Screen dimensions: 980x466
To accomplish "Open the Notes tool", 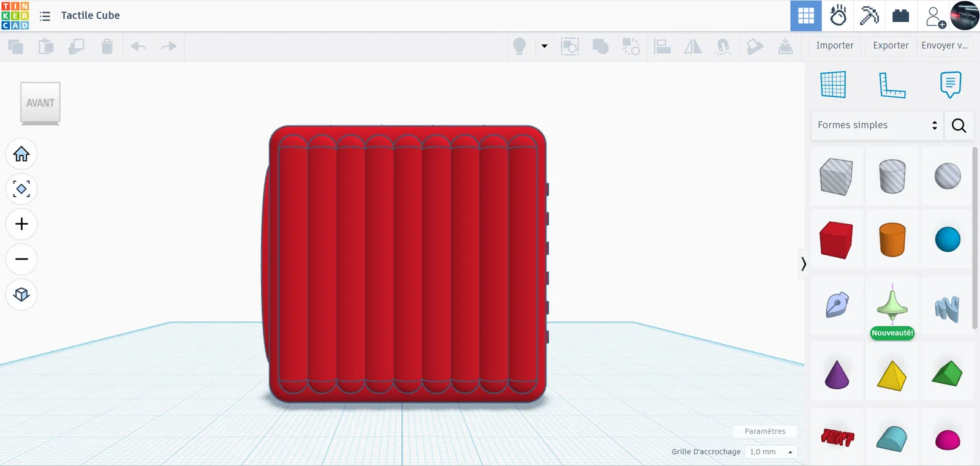I will pyautogui.click(x=950, y=85).
